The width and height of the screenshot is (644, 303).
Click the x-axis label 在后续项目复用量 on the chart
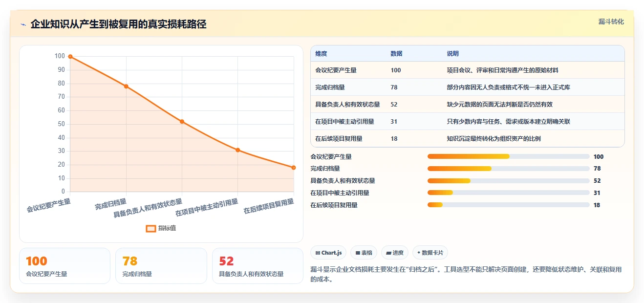coord(269,206)
